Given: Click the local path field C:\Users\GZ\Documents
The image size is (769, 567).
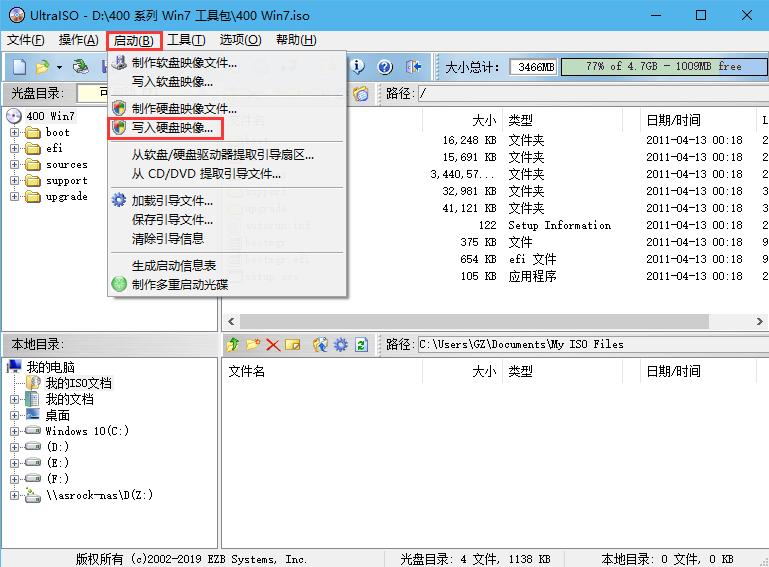Looking at the screenshot, I should 592,344.
